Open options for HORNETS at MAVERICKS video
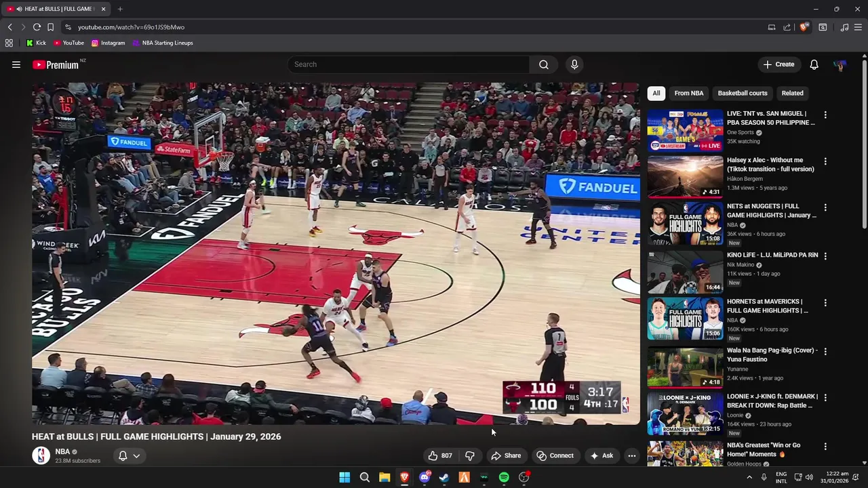Viewport: 868px width, 488px height. tap(825, 303)
